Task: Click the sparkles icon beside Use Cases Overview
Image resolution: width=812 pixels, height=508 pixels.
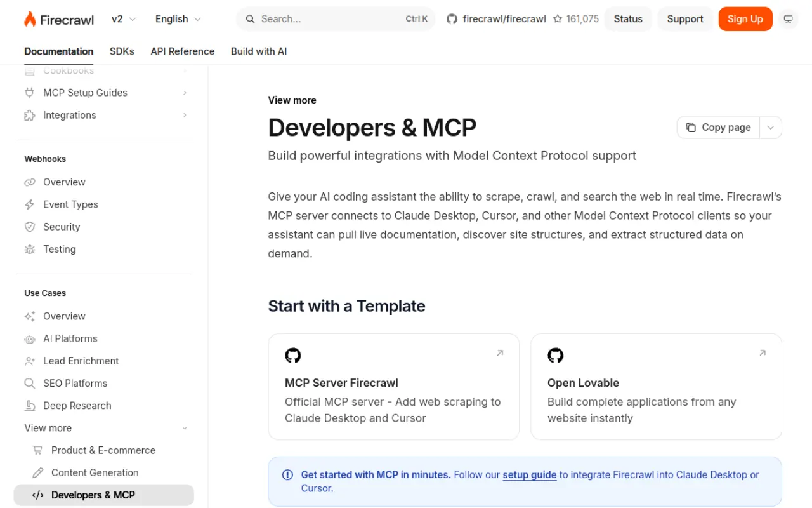Action: click(29, 316)
